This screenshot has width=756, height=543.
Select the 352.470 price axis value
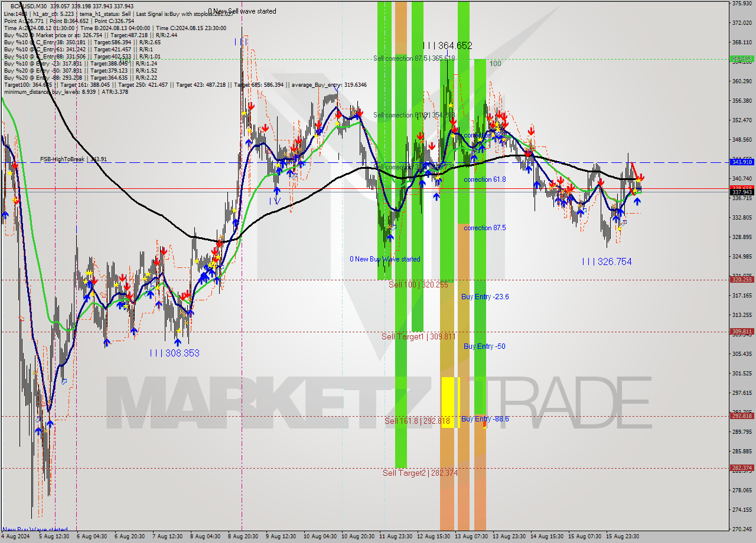point(742,120)
